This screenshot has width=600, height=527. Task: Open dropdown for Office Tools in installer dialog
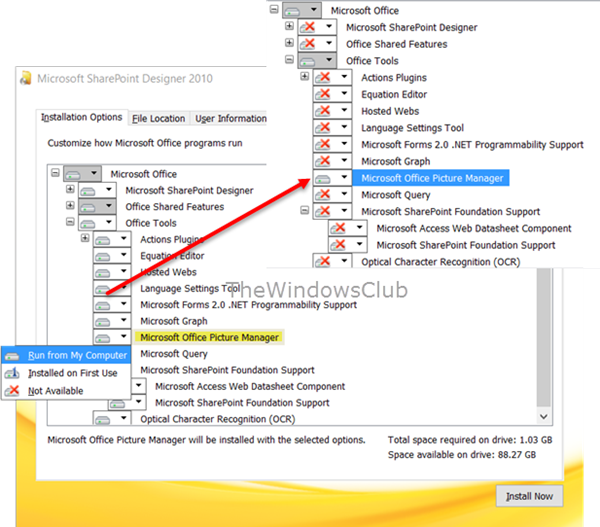109,222
